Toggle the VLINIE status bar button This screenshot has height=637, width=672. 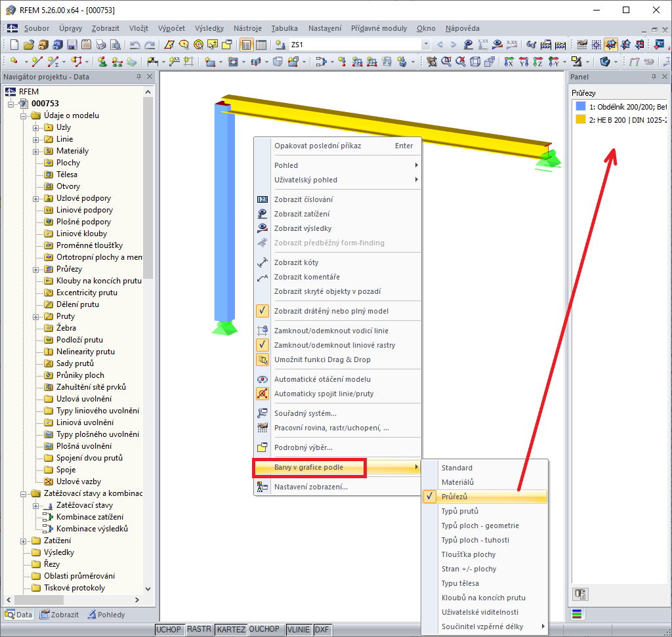[299, 629]
